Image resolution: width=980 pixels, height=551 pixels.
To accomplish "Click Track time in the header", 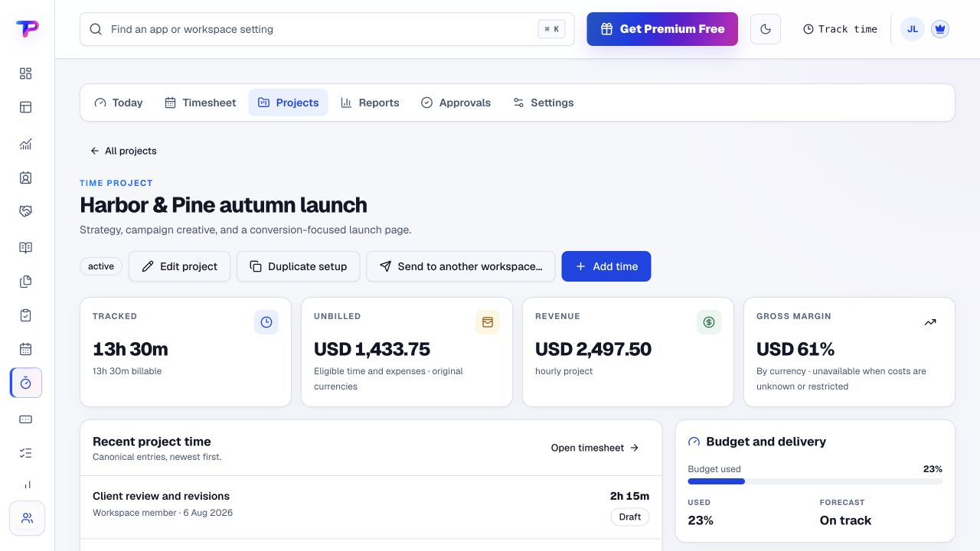I will 840,29.
